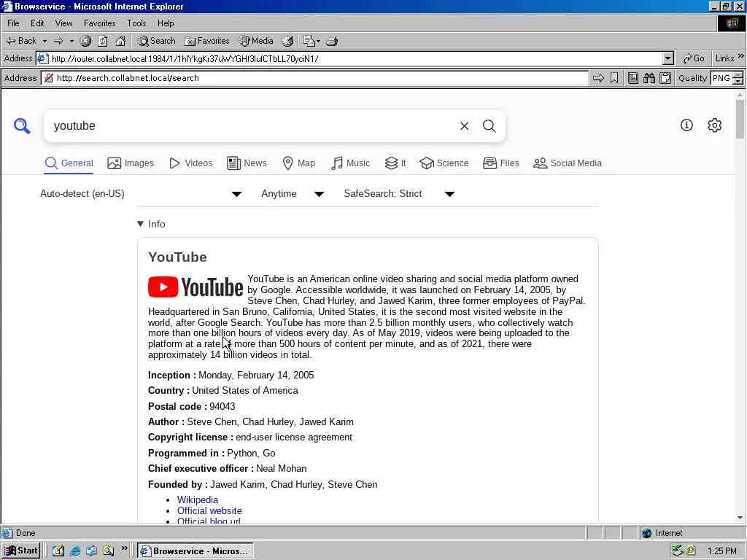This screenshot has width=747, height=560.
Task: Open the Official website link
Action: pos(209,510)
